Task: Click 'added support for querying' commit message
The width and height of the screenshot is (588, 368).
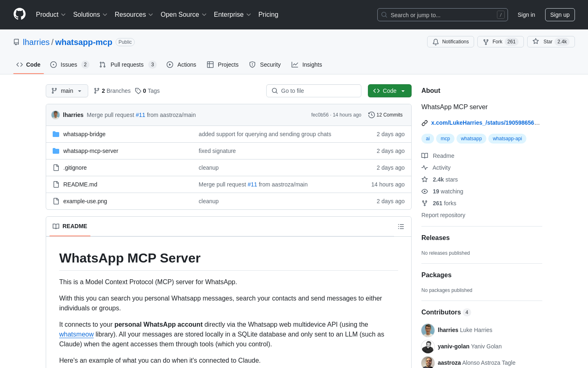Action: 265,134
